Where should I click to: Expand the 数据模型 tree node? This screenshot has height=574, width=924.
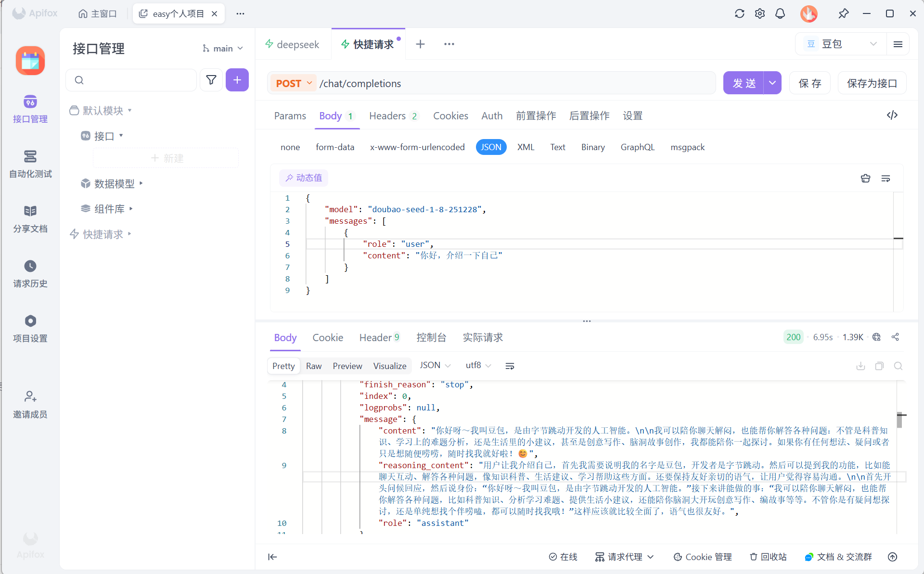click(x=141, y=183)
